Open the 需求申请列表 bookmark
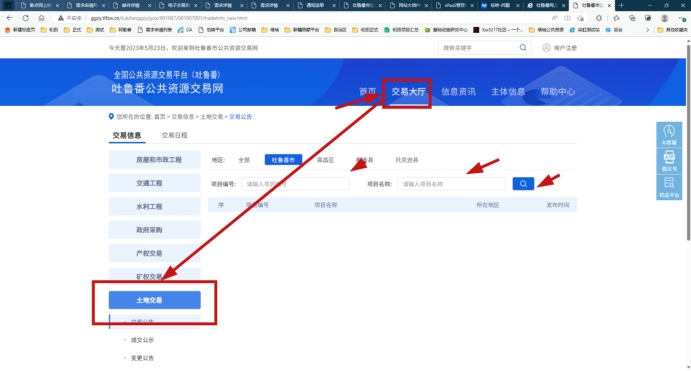Screen dimensions: 691x371 click(x=155, y=30)
